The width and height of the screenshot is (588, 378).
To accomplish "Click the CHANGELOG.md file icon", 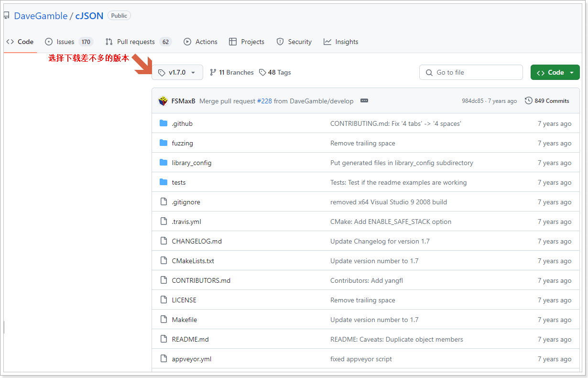I will 163,241.
